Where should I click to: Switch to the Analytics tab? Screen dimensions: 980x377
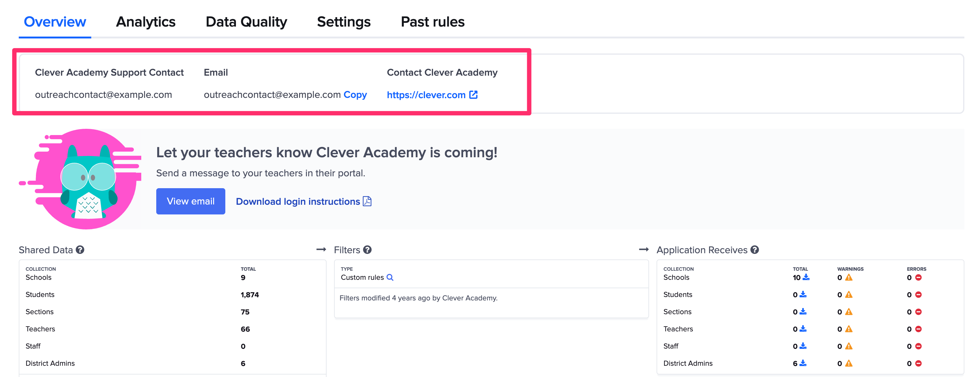click(146, 22)
